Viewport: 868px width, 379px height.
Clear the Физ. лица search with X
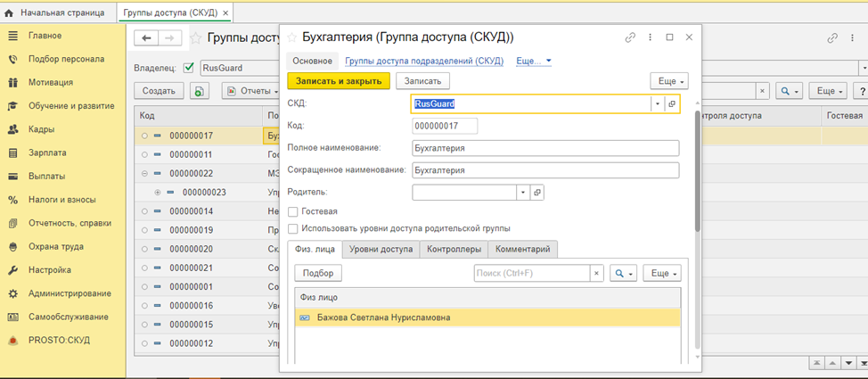pyautogui.click(x=596, y=273)
